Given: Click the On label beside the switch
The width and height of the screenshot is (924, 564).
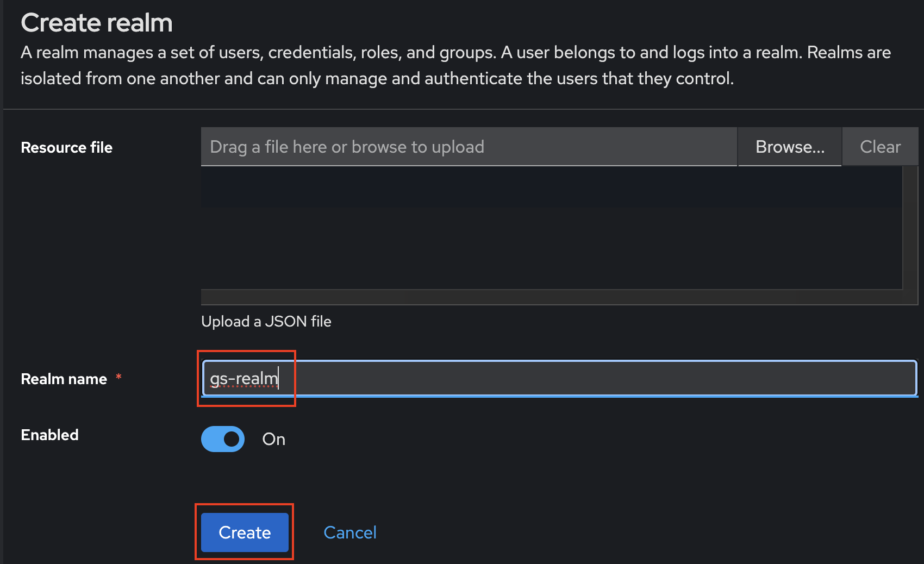Looking at the screenshot, I should (273, 439).
